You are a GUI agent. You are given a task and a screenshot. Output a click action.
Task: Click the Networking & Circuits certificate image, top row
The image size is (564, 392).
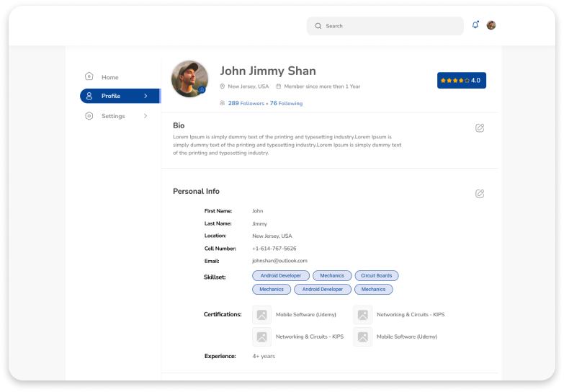click(362, 315)
